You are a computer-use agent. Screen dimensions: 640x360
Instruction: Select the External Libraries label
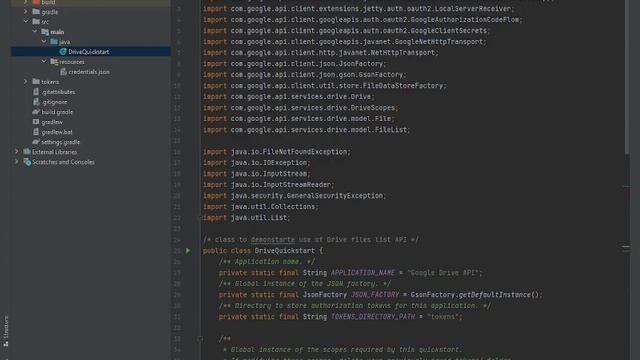click(x=54, y=152)
